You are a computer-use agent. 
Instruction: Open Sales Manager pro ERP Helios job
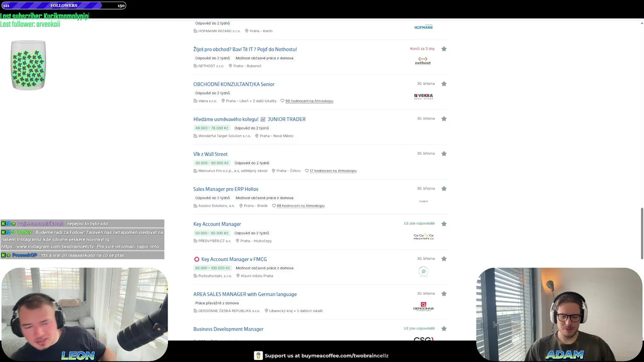pos(226,189)
